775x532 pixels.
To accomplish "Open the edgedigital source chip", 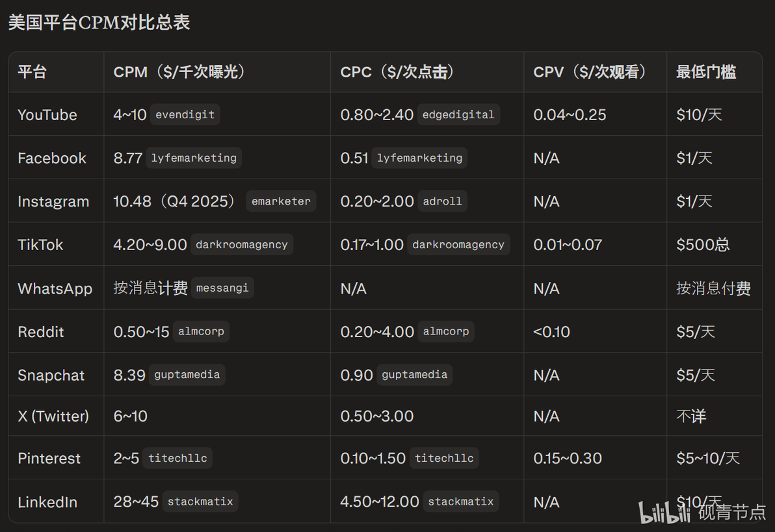I will [x=458, y=114].
